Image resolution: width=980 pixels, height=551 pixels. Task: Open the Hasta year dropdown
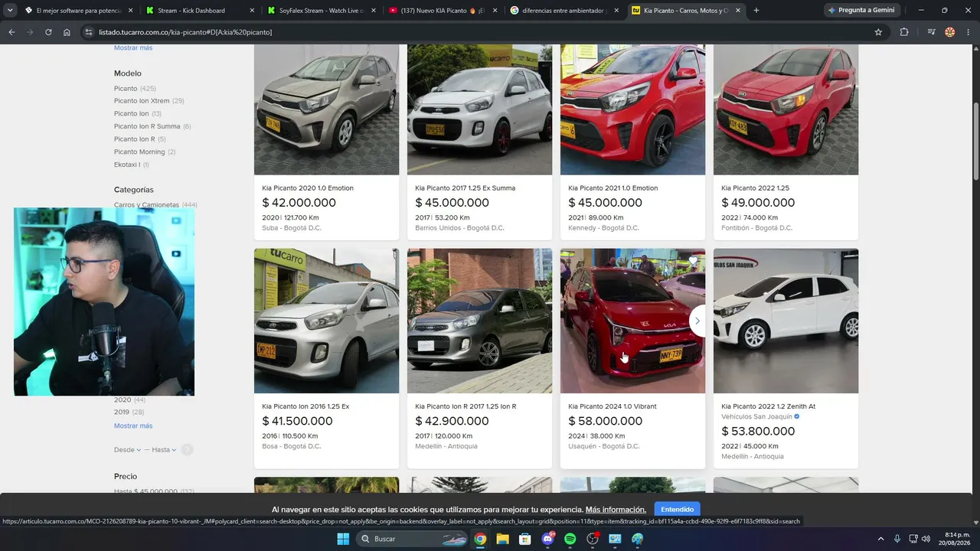pyautogui.click(x=164, y=450)
